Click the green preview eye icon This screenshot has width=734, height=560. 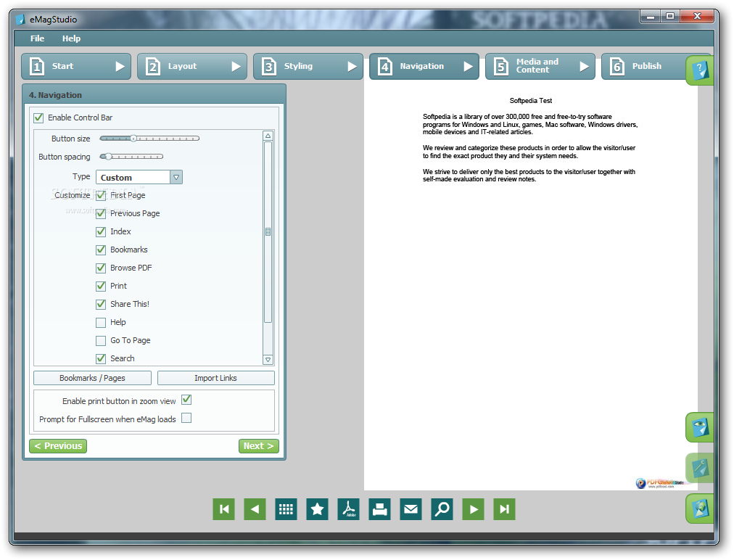700,427
